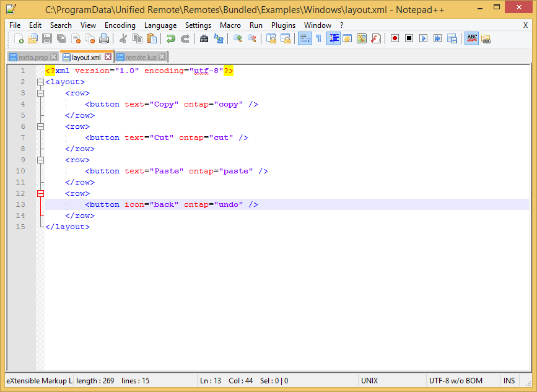Open the Language menu
The width and height of the screenshot is (537, 392).
(x=160, y=25)
